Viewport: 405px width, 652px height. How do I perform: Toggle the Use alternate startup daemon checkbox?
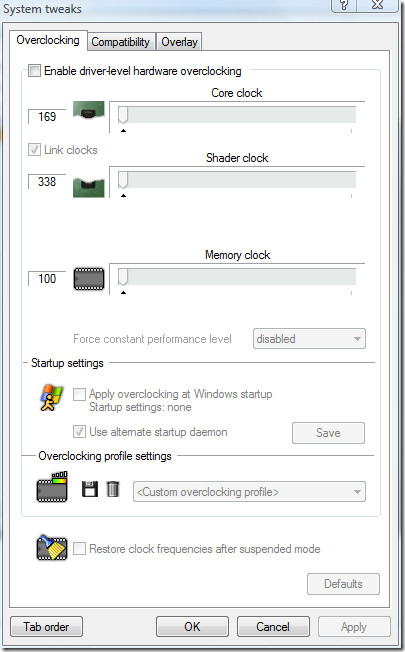pos(79,431)
